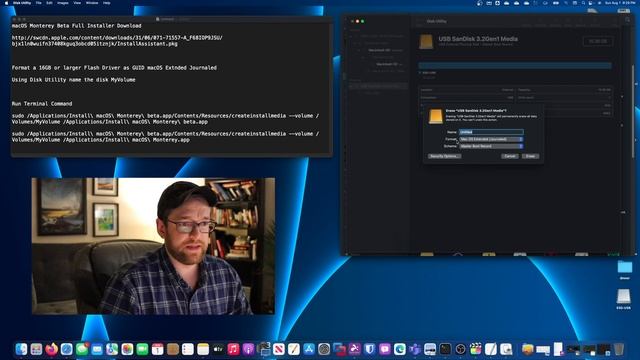Click Cancel in the erase dialog
Image resolution: width=640 pixels, height=360 pixels.
510,156
